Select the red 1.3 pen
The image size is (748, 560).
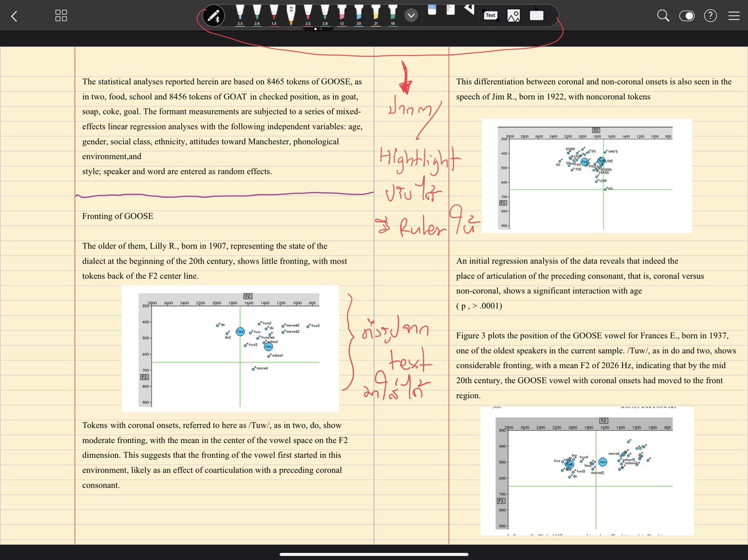pyautogui.click(x=274, y=16)
